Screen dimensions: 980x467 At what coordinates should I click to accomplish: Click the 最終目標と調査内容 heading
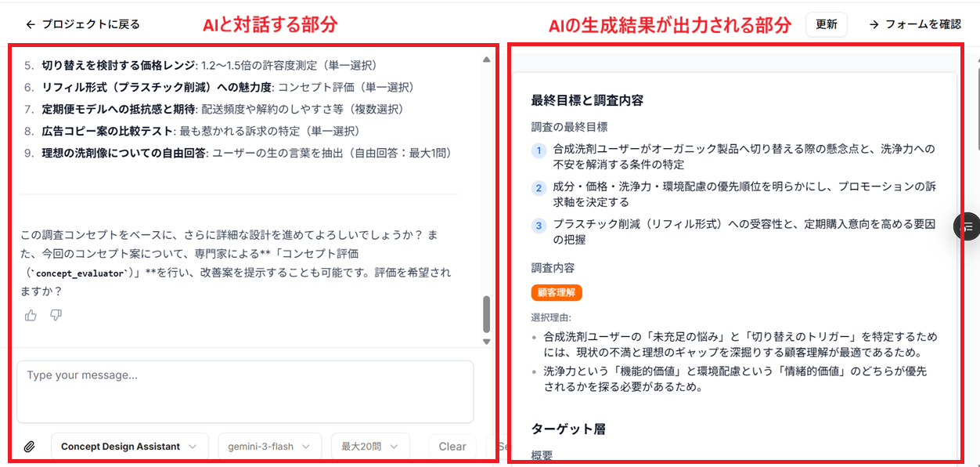tap(587, 100)
